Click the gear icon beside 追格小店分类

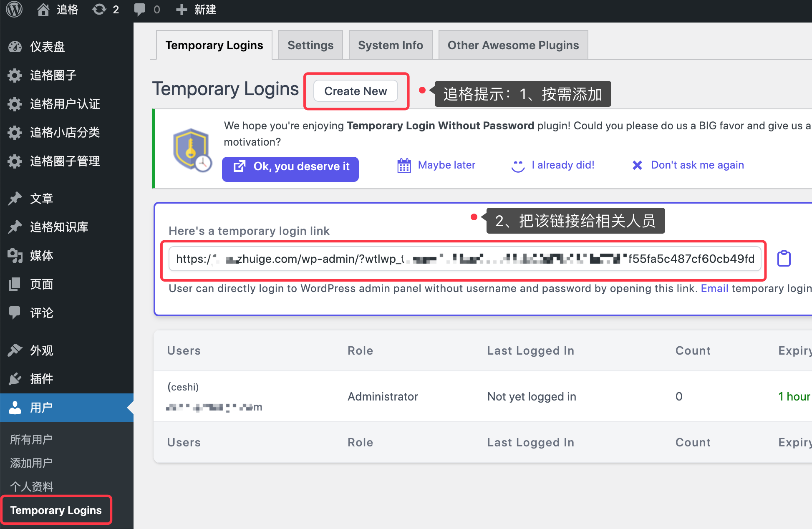tap(15, 133)
